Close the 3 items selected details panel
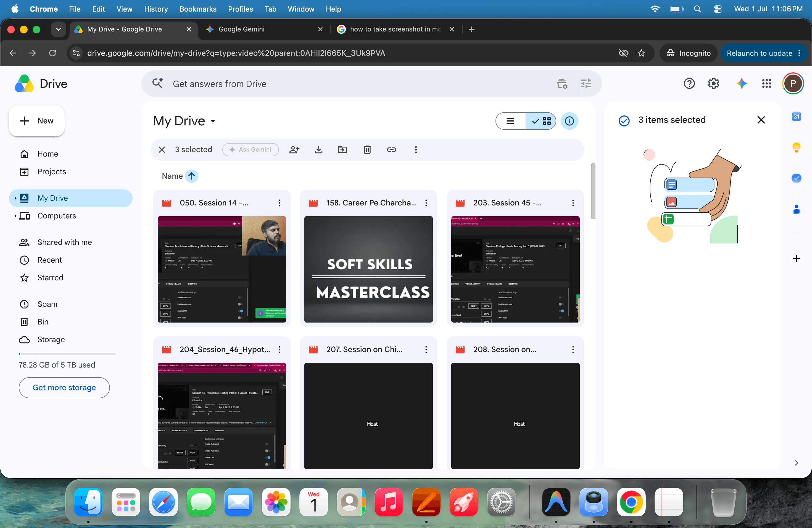The width and height of the screenshot is (812, 528). tap(761, 120)
